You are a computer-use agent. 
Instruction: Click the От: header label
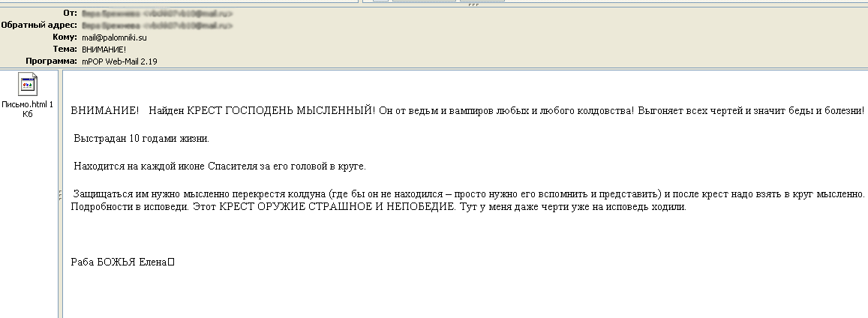click(x=71, y=13)
